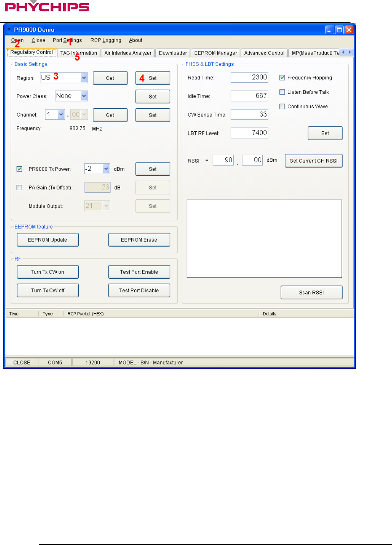Click the EEPROM Update button
The width and height of the screenshot is (392, 545).
pyautogui.click(x=48, y=240)
